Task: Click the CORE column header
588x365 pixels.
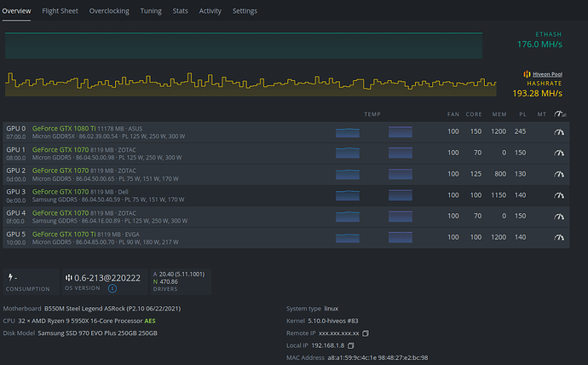Action: (x=474, y=114)
